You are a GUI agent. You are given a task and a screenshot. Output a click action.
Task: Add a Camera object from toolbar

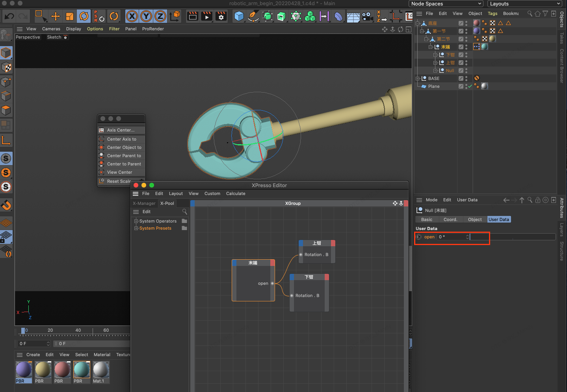pos(367,16)
